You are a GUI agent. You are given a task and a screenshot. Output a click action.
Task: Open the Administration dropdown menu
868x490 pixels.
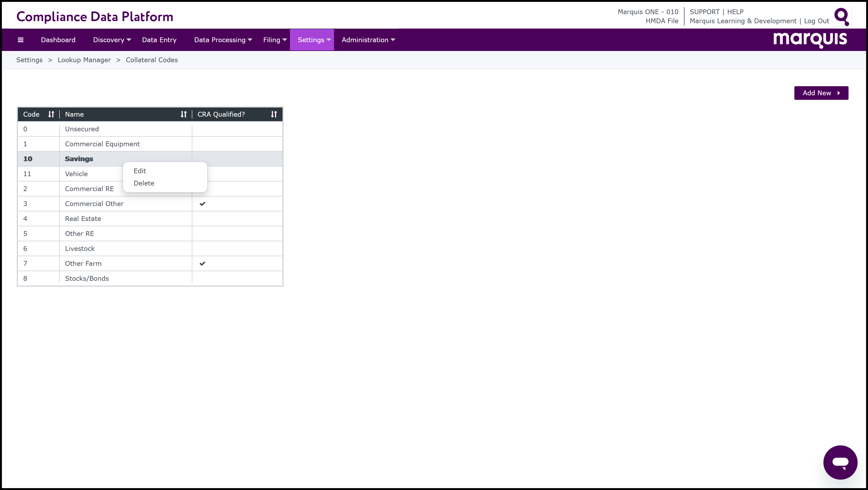[x=368, y=40]
